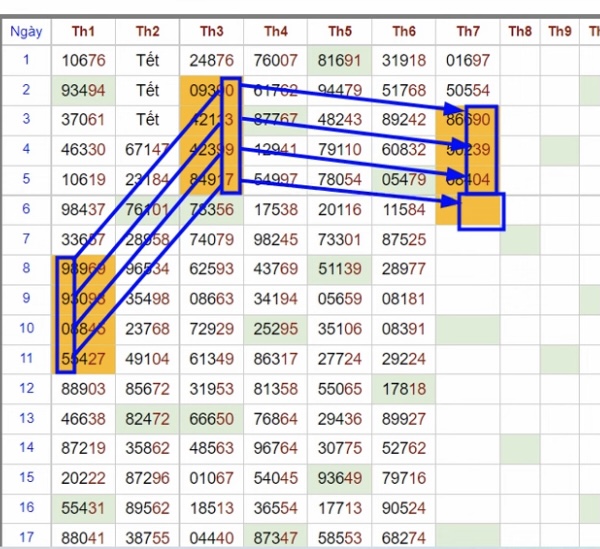Click the 72929 cell

[212, 329]
